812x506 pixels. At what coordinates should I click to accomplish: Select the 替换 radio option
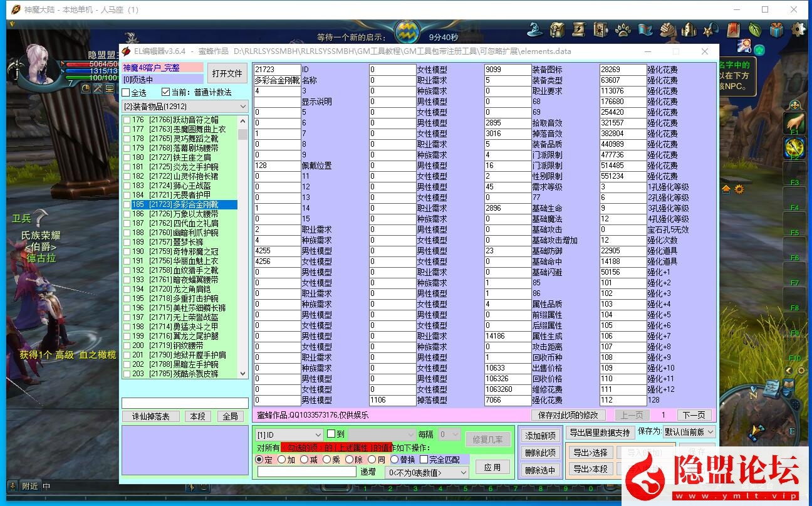[x=394, y=460]
